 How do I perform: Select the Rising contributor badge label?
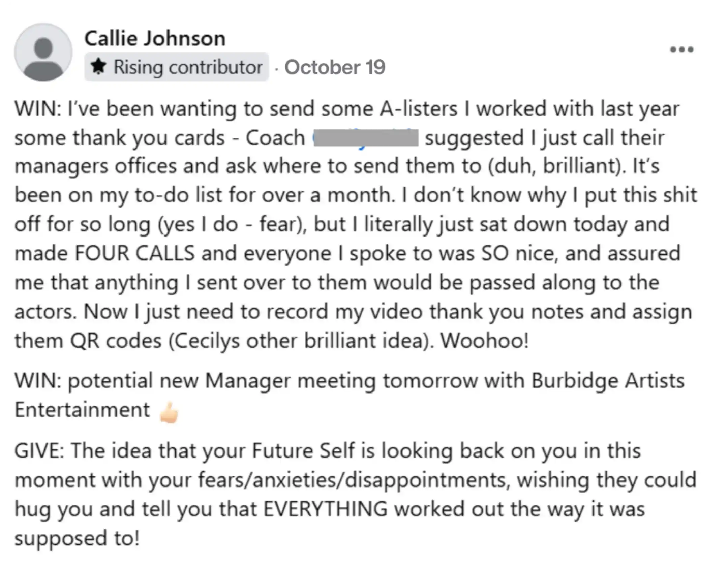click(x=177, y=67)
